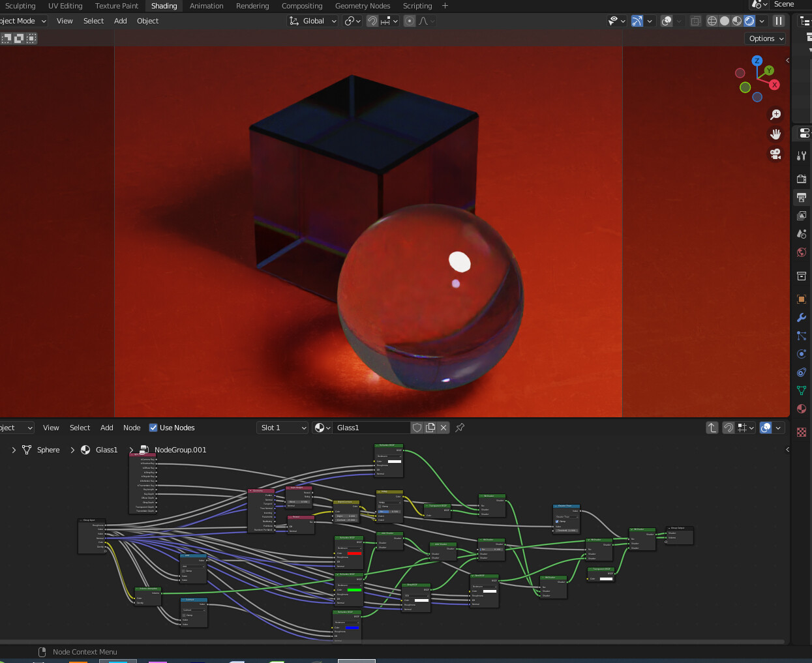Click the Options button in the viewport

pyautogui.click(x=764, y=38)
